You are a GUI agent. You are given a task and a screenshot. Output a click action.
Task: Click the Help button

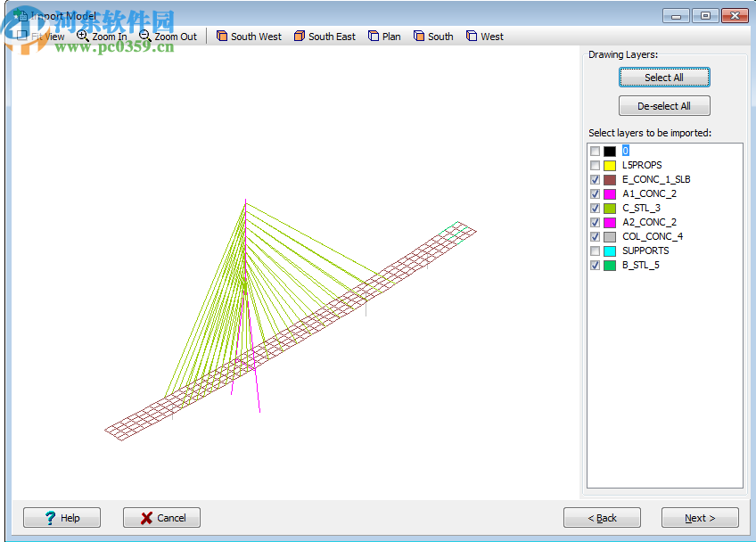[x=62, y=517]
